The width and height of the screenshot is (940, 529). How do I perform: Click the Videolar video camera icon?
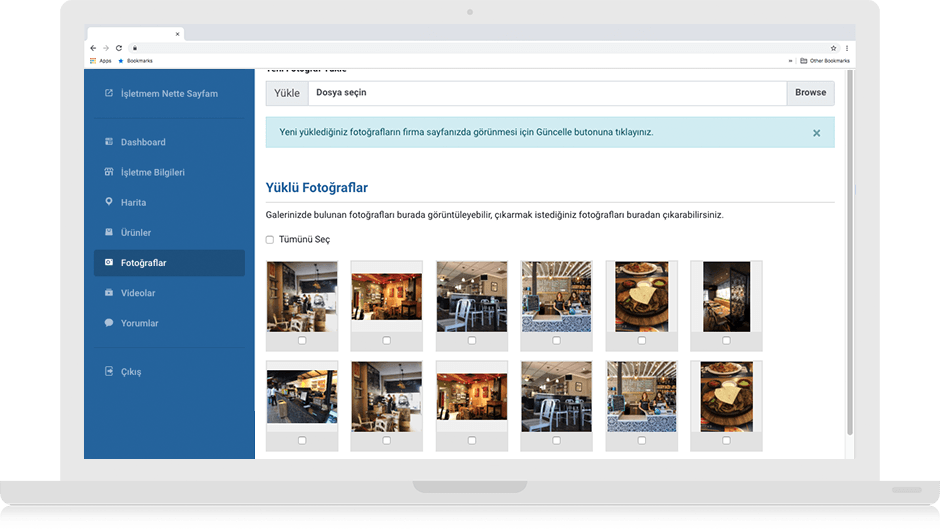[x=109, y=292]
